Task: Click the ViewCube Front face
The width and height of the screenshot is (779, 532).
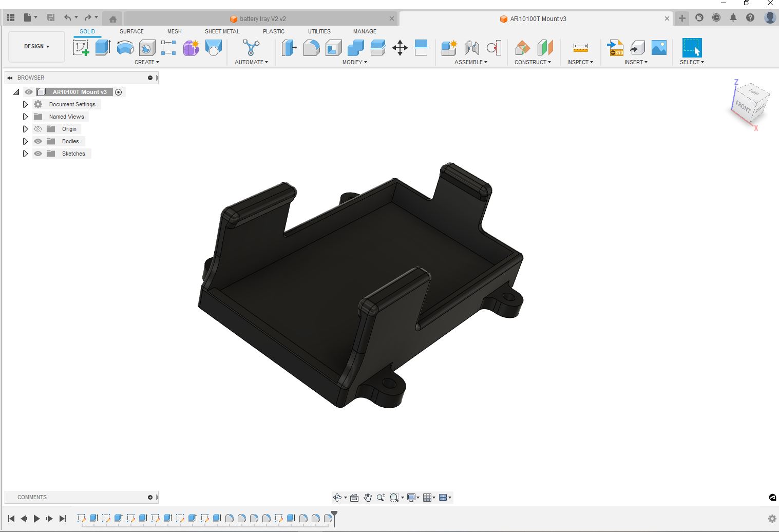Action: [x=743, y=106]
